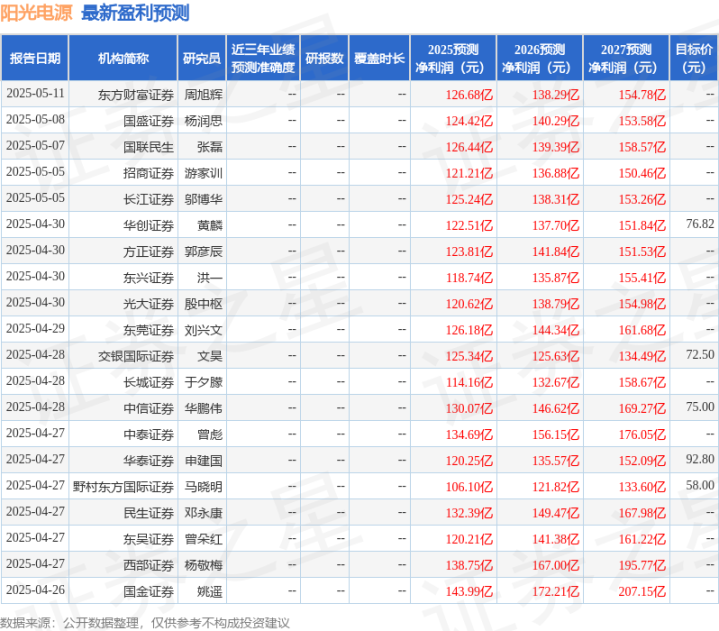719x631 pixels.
Task: Click the researcher name 姚遥
Action: pyautogui.click(x=210, y=592)
